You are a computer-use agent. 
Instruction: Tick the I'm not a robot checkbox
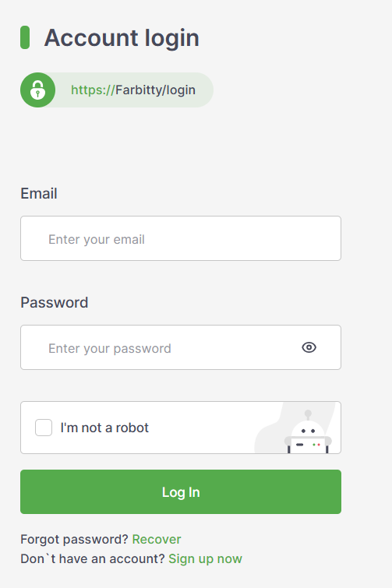tap(44, 428)
